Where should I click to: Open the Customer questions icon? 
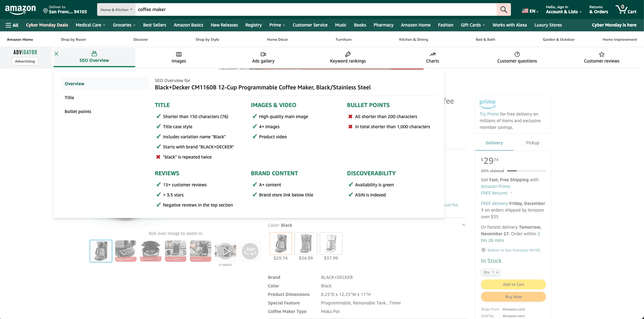tap(517, 54)
